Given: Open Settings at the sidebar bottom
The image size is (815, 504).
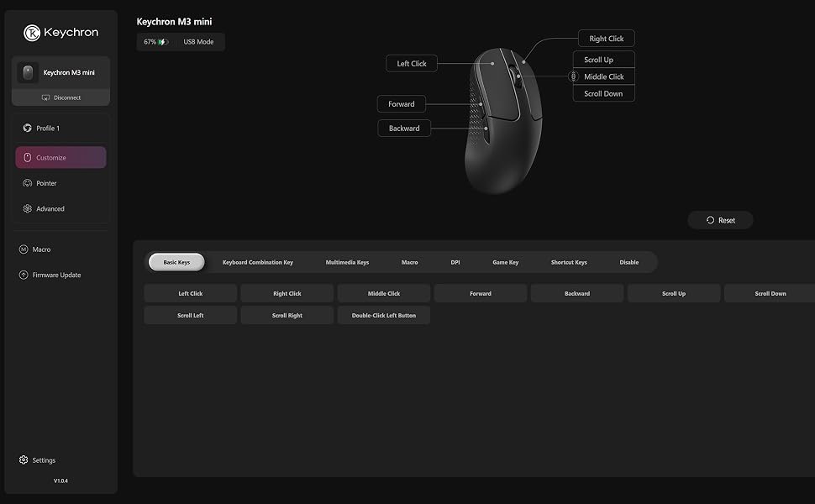Looking at the screenshot, I should (x=38, y=460).
